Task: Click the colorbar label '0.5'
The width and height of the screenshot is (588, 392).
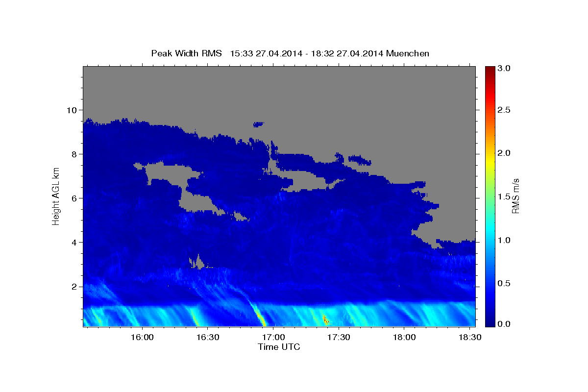Action: point(505,283)
